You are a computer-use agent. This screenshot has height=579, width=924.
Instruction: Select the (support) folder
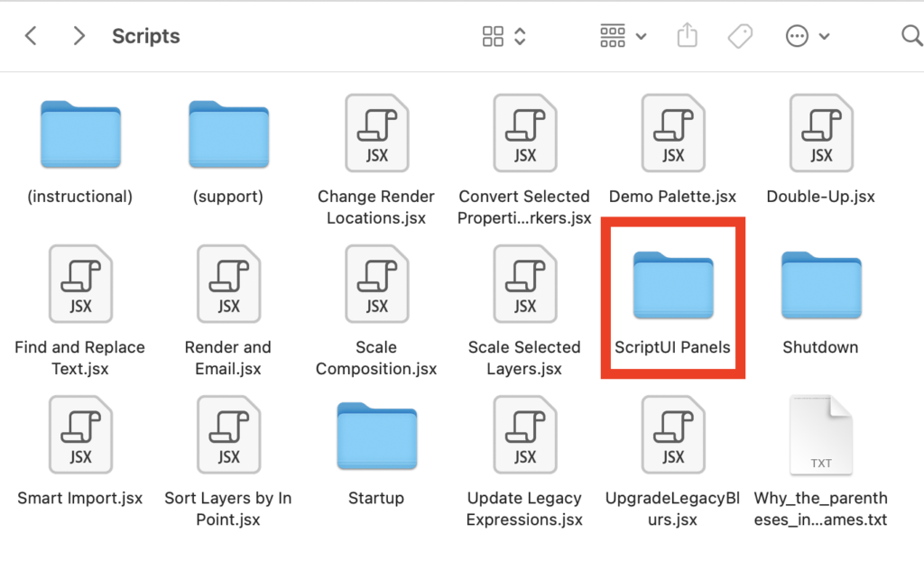pyautogui.click(x=228, y=134)
